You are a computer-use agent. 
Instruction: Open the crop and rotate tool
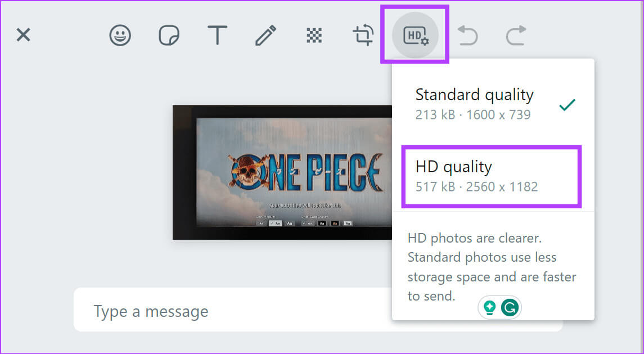363,35
